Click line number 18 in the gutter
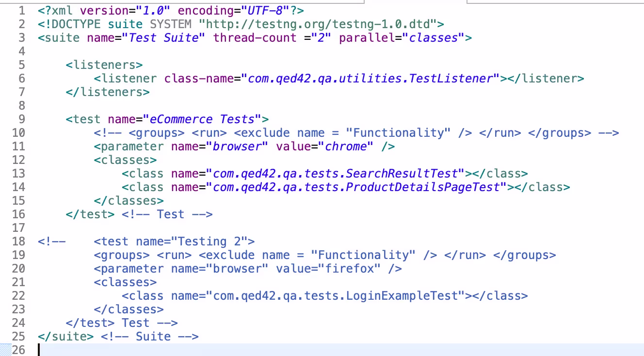Viewport: 644px width, 356px height. 18,241
